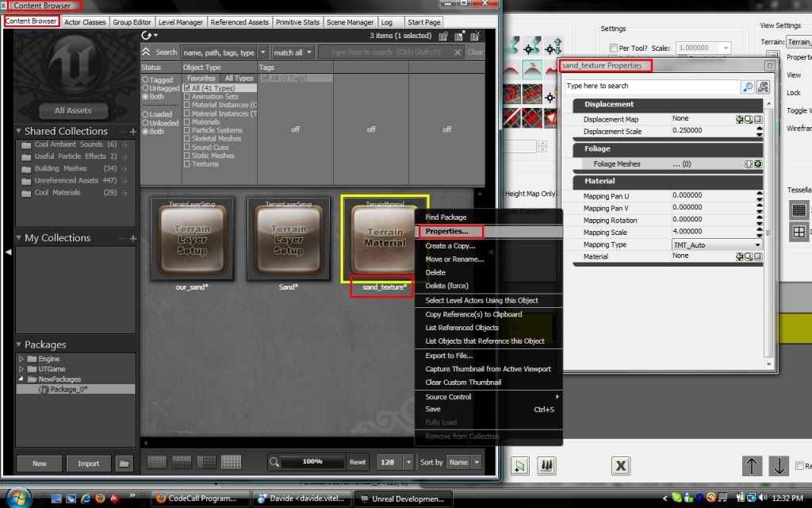
Task: Switch to first thumbnail layout icon
Action: point(157,462)
